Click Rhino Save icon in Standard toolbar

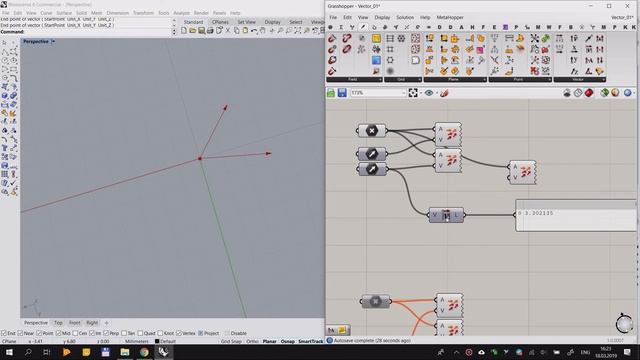202,31
